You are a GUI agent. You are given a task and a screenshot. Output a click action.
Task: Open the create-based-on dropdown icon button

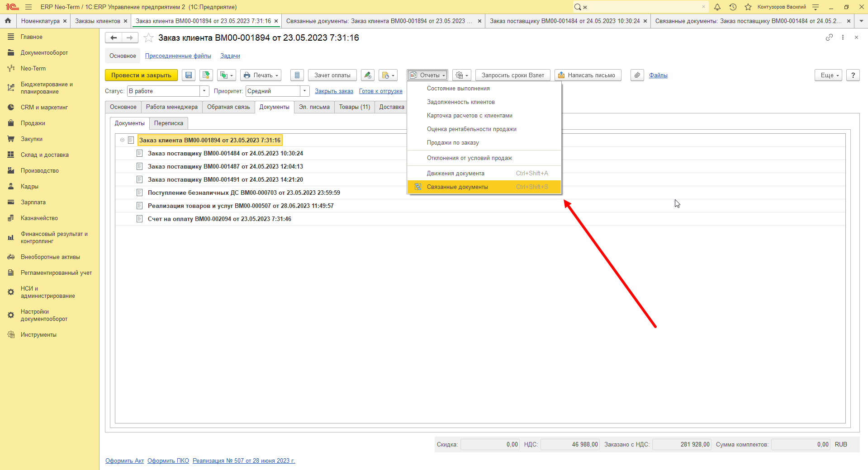click(x=226, y=75)
